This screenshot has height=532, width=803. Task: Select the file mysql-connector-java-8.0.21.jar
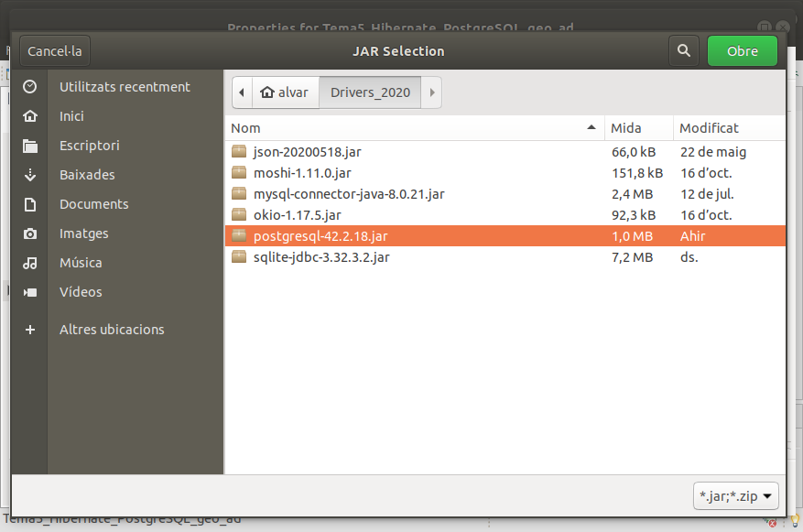pos(505,193)
